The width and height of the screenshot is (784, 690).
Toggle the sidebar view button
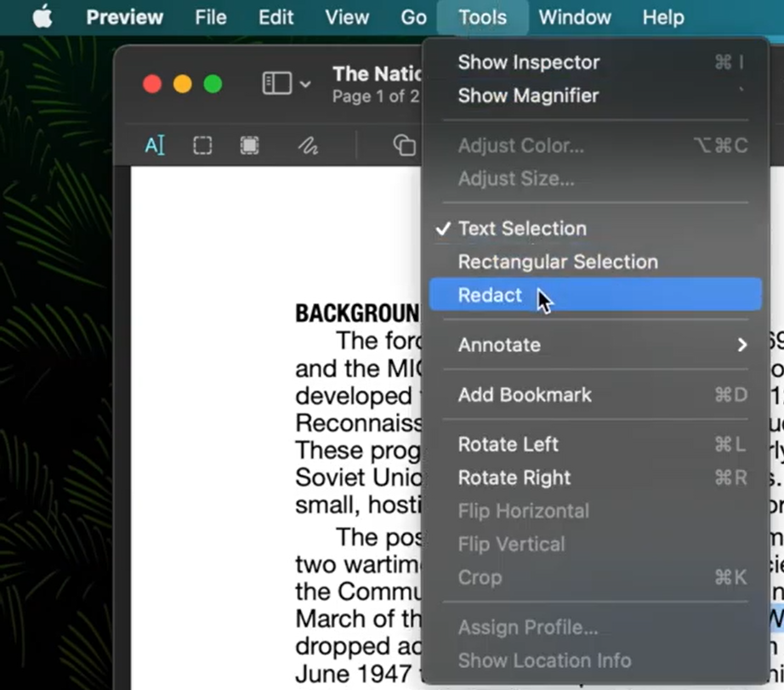tap(277, 83)
